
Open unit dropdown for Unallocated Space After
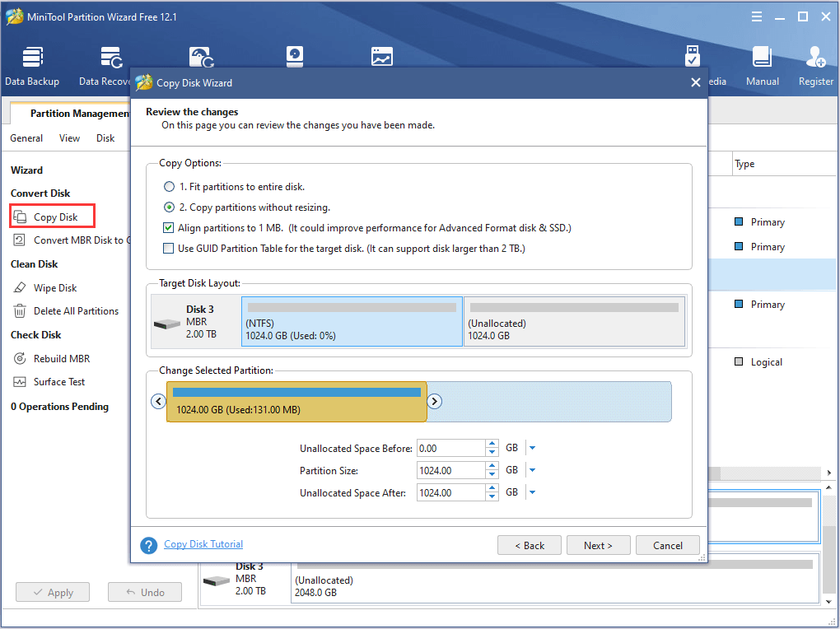[533, 492]
